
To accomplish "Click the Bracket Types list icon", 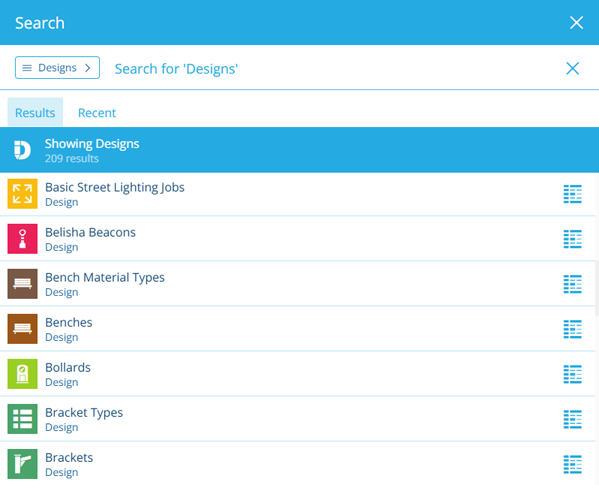I will point(23,419).
